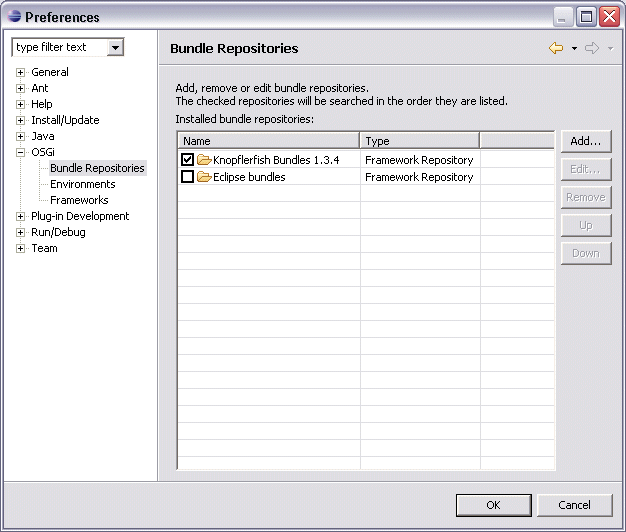
Task: Open the back history dropdown arrow
Action: (x=574, y=49)
